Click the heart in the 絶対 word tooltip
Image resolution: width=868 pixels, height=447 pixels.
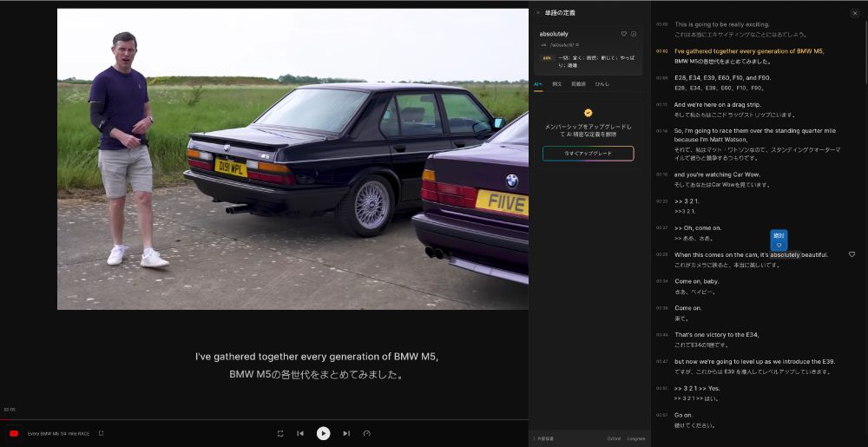[779, 245]
